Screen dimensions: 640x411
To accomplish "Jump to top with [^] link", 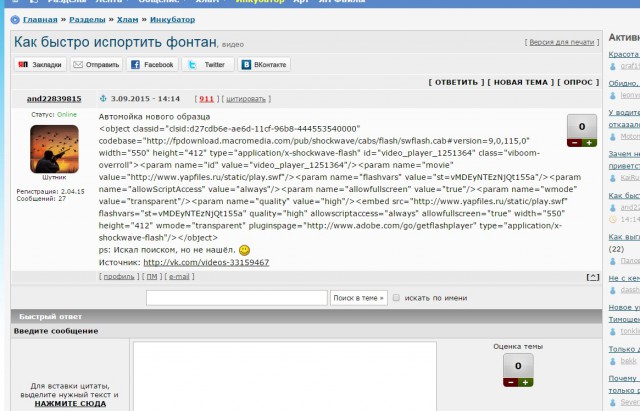I will [x=593, y=277].
